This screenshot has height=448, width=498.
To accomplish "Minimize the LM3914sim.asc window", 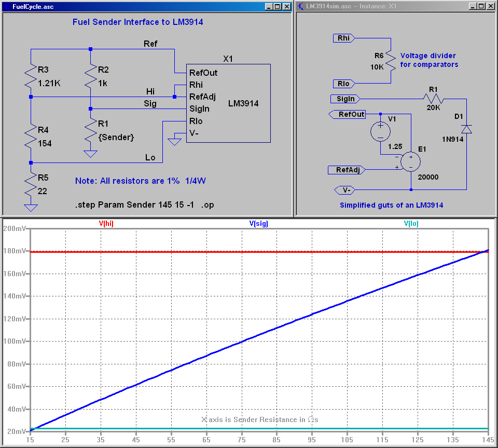I will coord(473,6).
